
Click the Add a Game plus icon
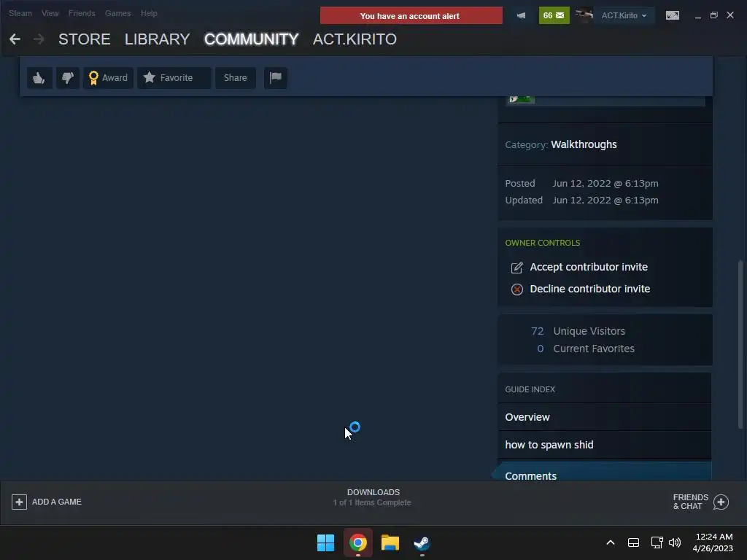click(x=19, y=502)
